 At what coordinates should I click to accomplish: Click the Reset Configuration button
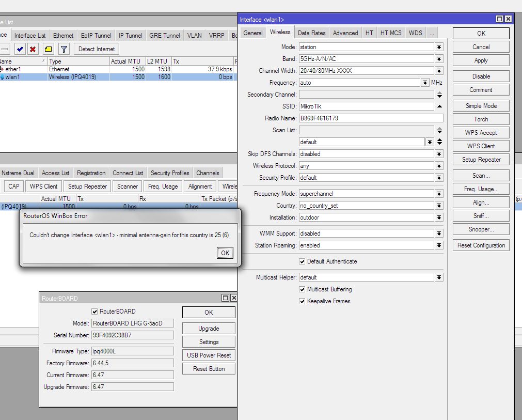pos(481,245)
